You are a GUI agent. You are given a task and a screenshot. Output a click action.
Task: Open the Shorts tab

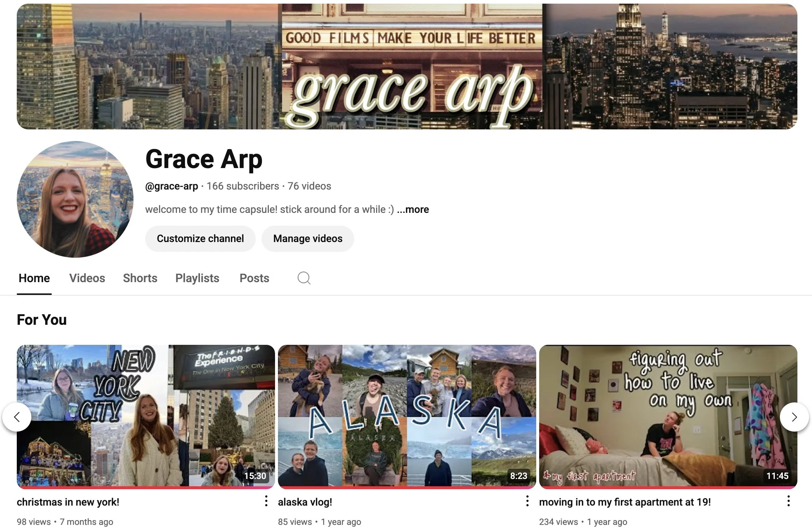coord(140,278)
